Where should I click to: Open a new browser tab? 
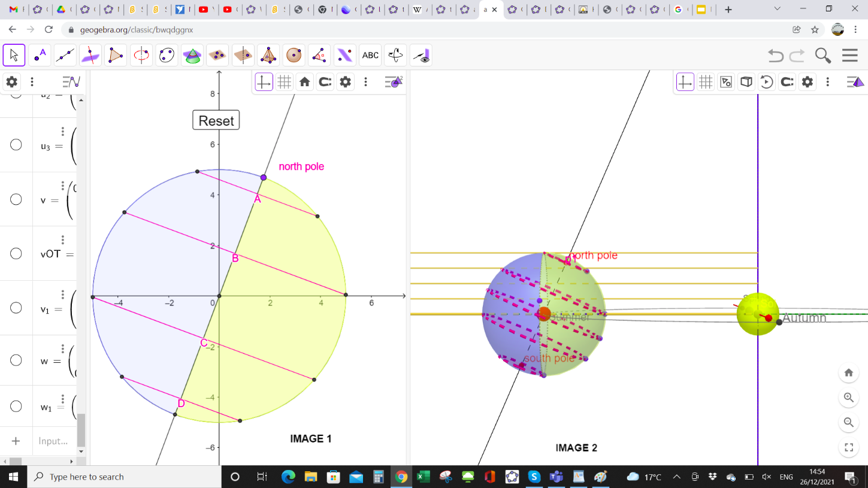[x=728, y=10]
